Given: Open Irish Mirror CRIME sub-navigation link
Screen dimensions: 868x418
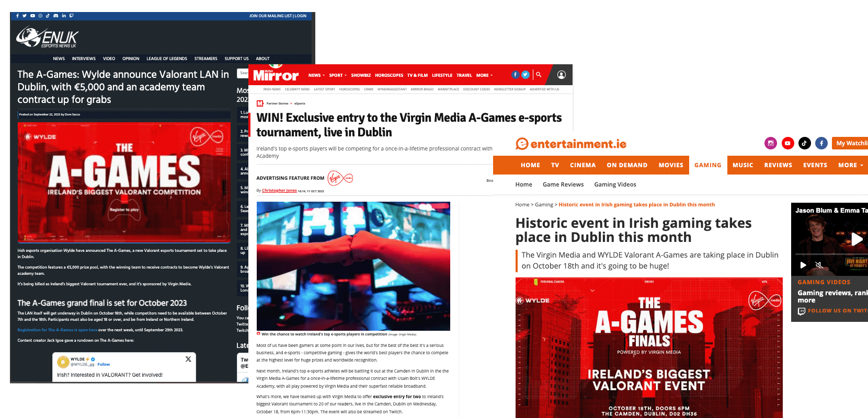Looking at the screenshot, I should pos(369,89).
